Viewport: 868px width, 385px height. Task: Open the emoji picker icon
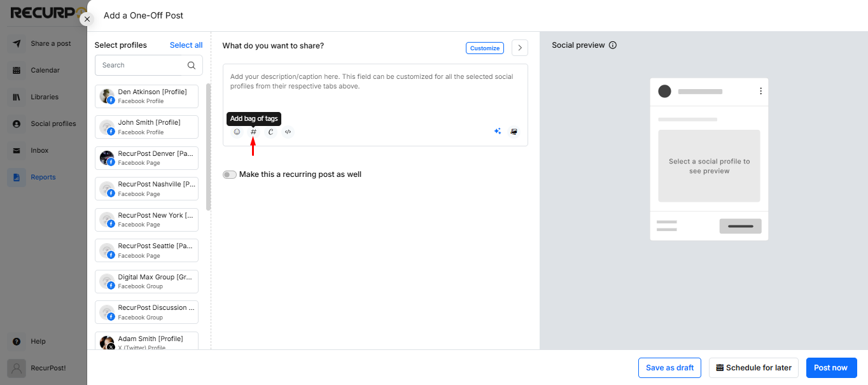(x=237, y=132)
